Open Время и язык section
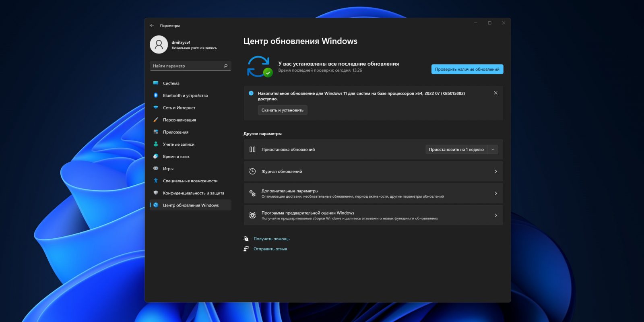Image resolution: width=644 pixels, height=322 pixels. pos(190,156)
